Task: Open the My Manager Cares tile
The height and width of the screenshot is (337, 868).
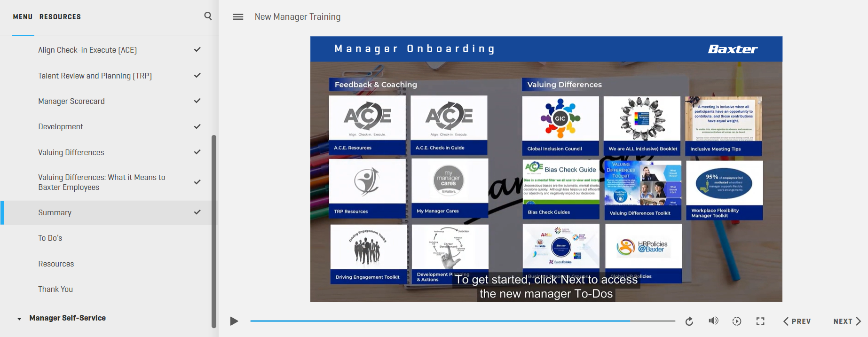Action: tap(450, 188)
